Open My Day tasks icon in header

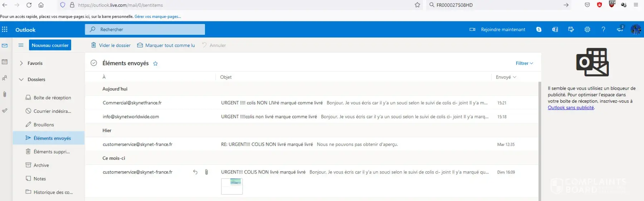point(571,29)
